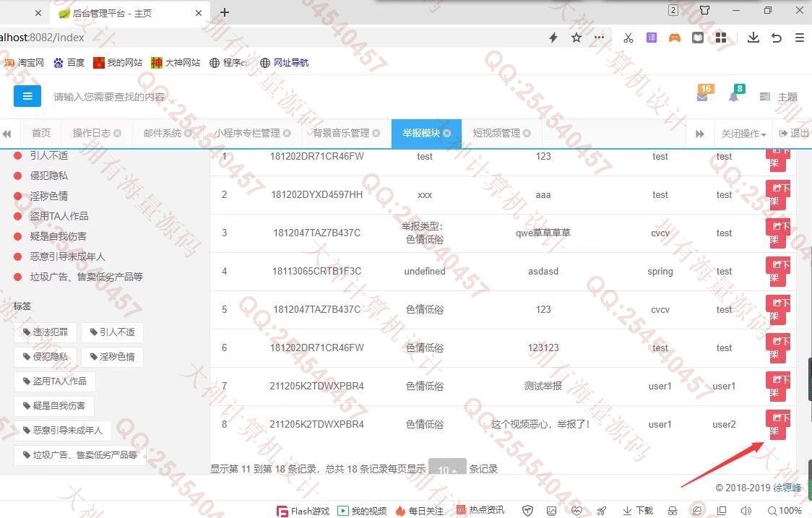Select 淫秽色情 in the category list

click(x=48, y=196)
